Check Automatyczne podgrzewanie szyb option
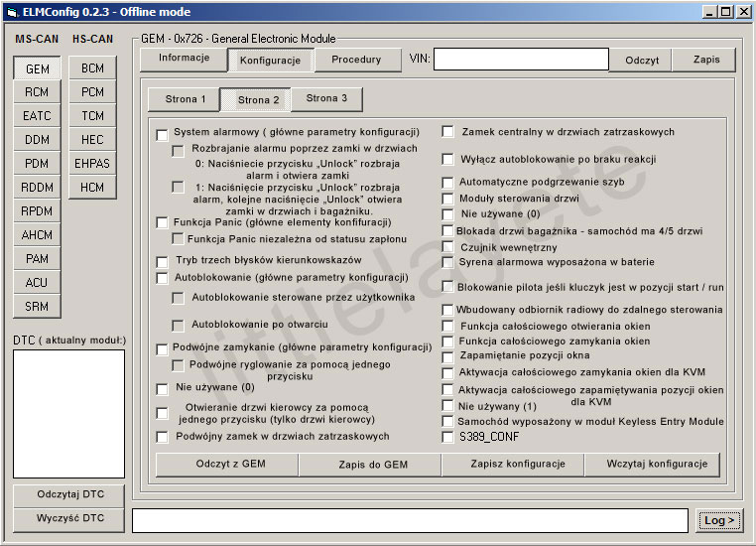 (447, 183)
